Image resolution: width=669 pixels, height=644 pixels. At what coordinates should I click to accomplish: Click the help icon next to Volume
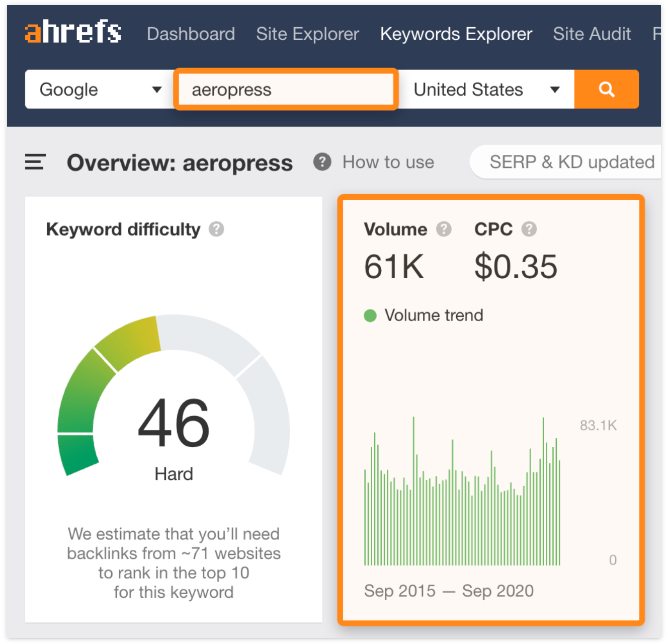[444, 229]
